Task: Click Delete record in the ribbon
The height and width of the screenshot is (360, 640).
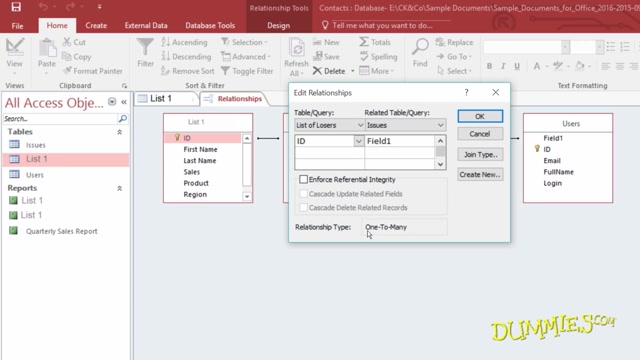Action: (329, 71)
